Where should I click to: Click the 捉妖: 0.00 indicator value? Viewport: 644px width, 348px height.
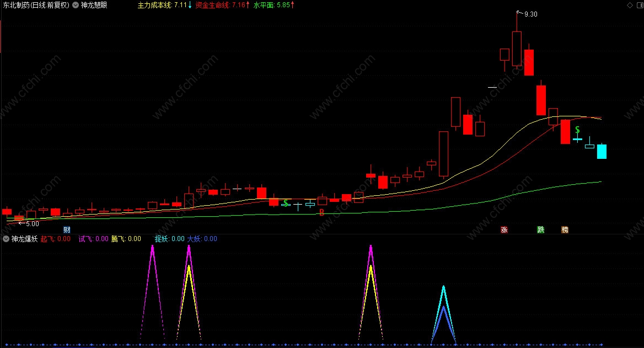pyautogui.click(x=170, y=239)
